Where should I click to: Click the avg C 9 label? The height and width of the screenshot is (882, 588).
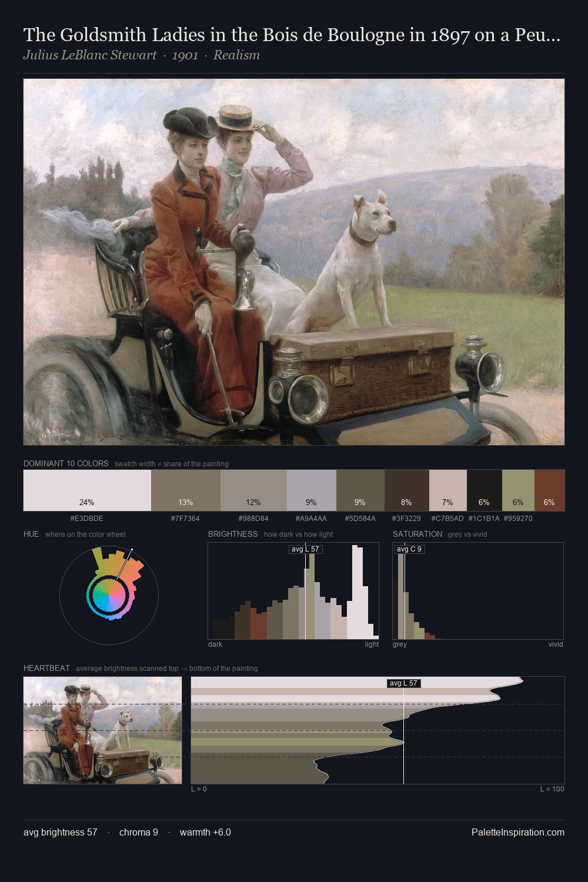click(409, 549)
